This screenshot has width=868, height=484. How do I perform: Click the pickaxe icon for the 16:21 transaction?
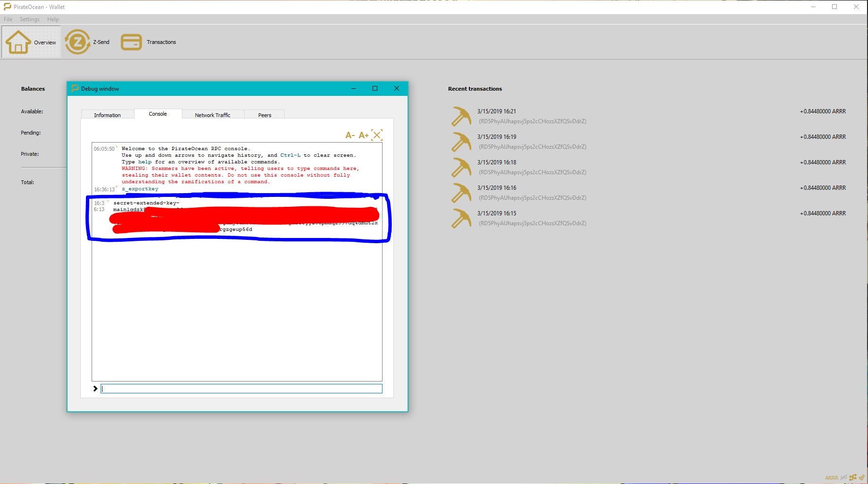click(x=461, y=116)
